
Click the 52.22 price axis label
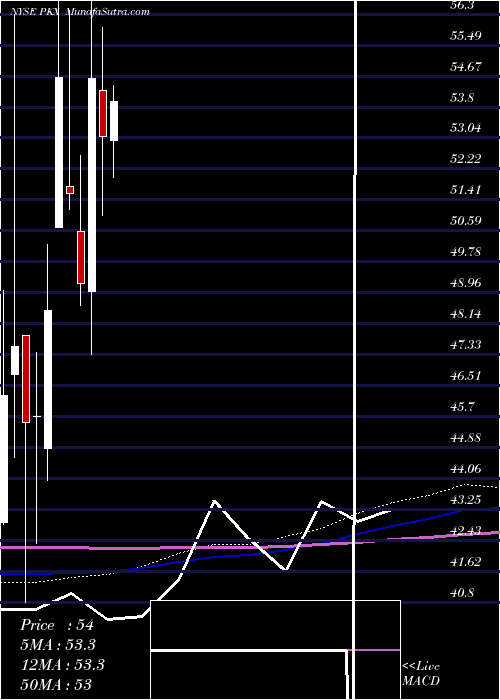pyautogui.click(x=466, y=159)
